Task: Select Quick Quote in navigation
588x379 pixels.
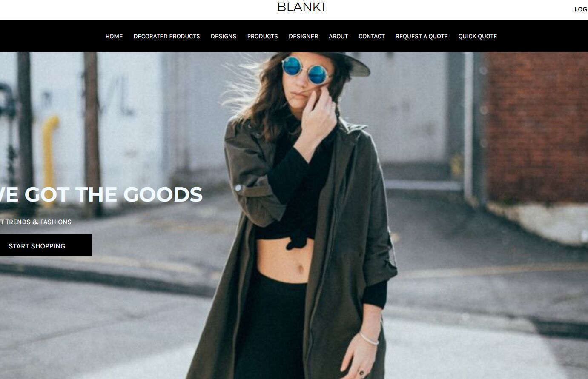Action: [x=478, y=36]
